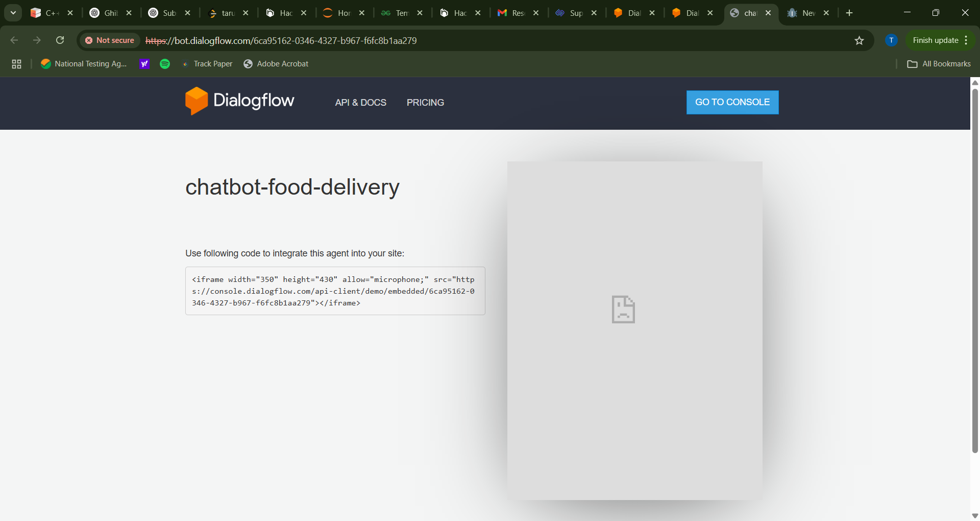Open the All Bookmarks folder
This screenshot has width=980, height=521.
tap(939, 64)
